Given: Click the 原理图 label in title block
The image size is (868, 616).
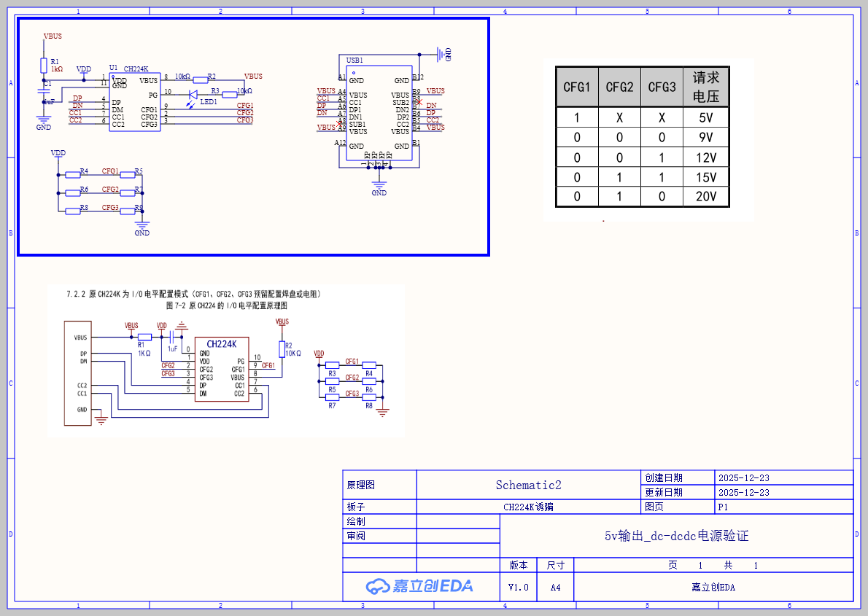Looking at the screenshot, I should click(361, 485).
